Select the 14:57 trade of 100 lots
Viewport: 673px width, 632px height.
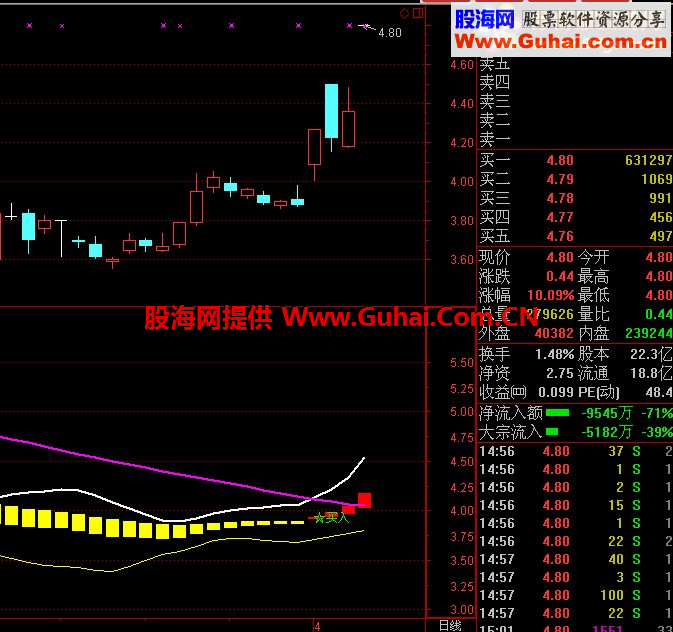tap(575, 595)
